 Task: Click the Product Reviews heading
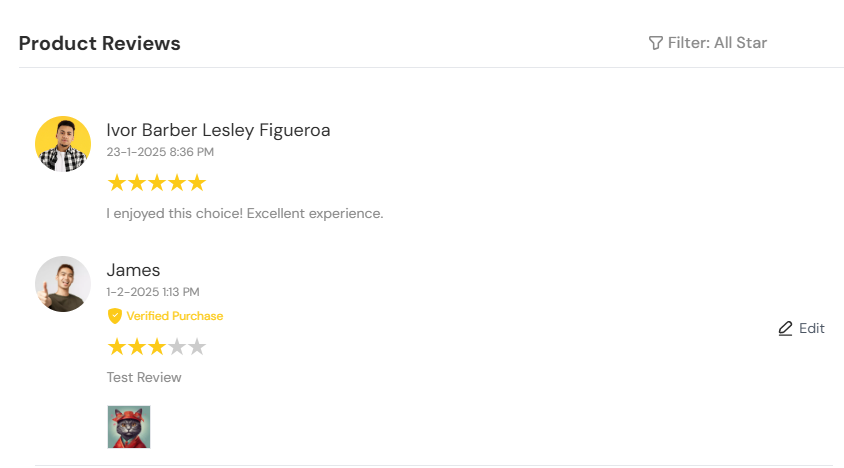100,43
